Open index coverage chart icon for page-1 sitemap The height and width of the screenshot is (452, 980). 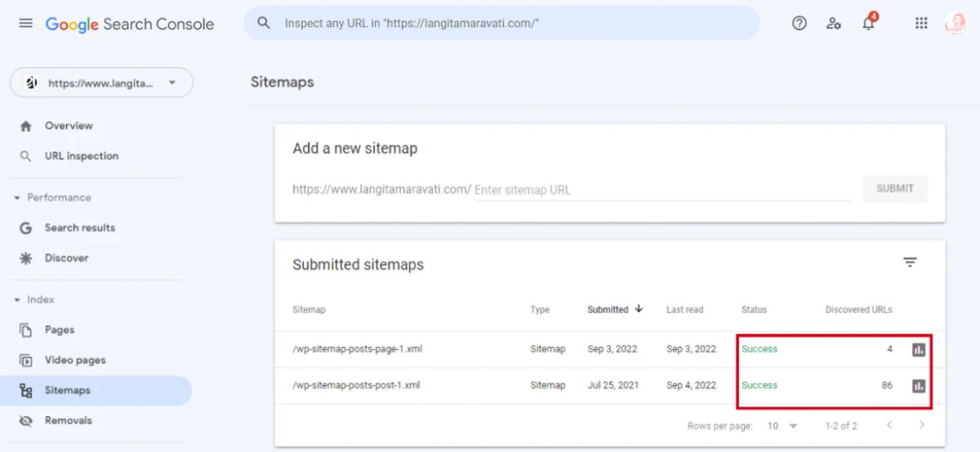[919, 350]
